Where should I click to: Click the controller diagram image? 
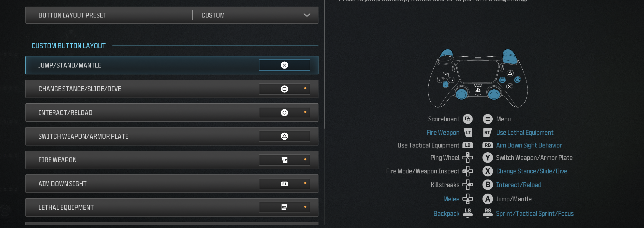click(478, 79)
